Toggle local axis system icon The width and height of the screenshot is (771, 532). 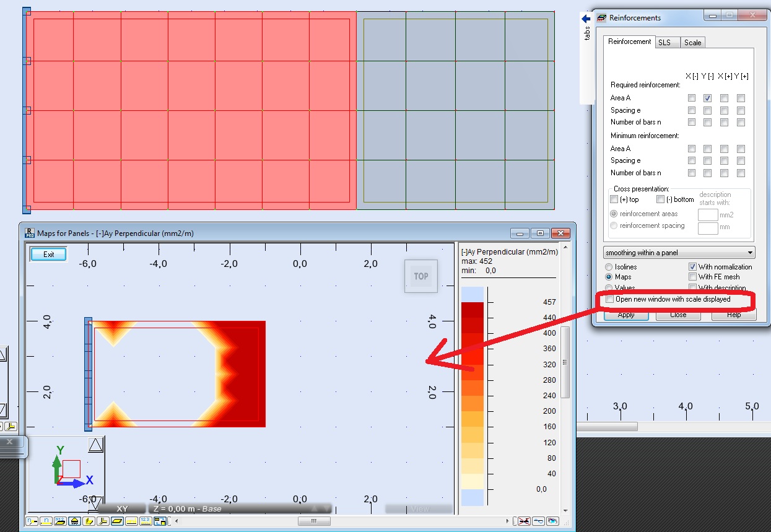pos(103,521)
